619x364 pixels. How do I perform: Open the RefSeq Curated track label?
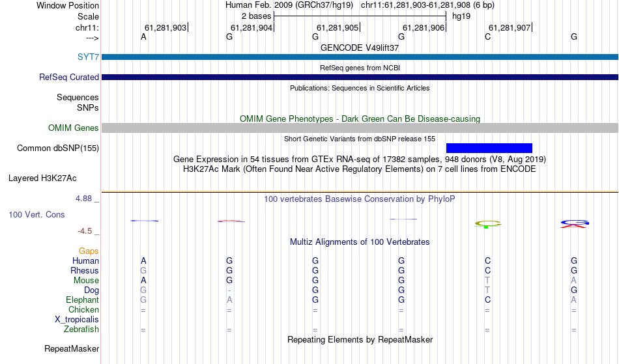68,77
